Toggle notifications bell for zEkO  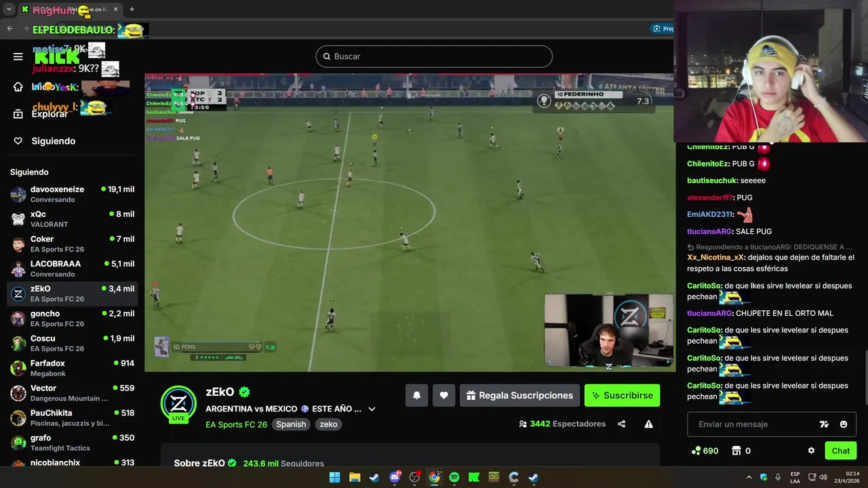[x=417, y=395]
